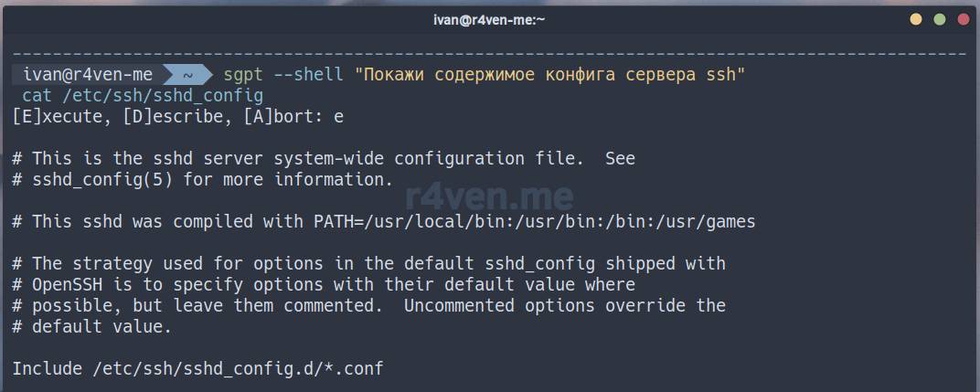Image resolution: width=980 pixels, height=392 pixels.
Task: Click the quoted Russian prompt string
Action: [x=550, y=74]
